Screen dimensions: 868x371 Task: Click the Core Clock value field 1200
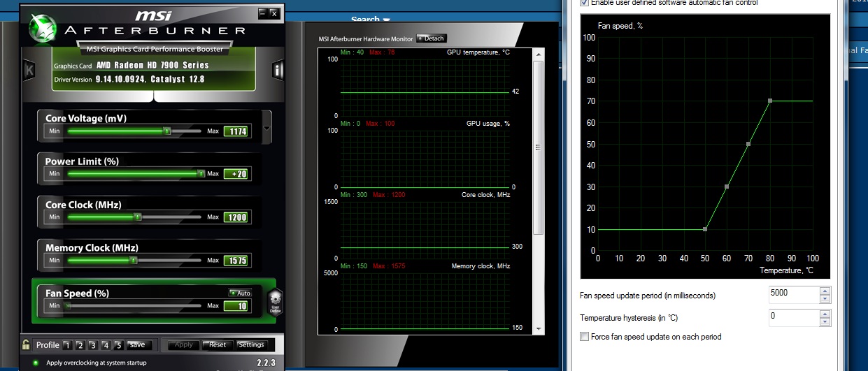click(x=236, y=217)
